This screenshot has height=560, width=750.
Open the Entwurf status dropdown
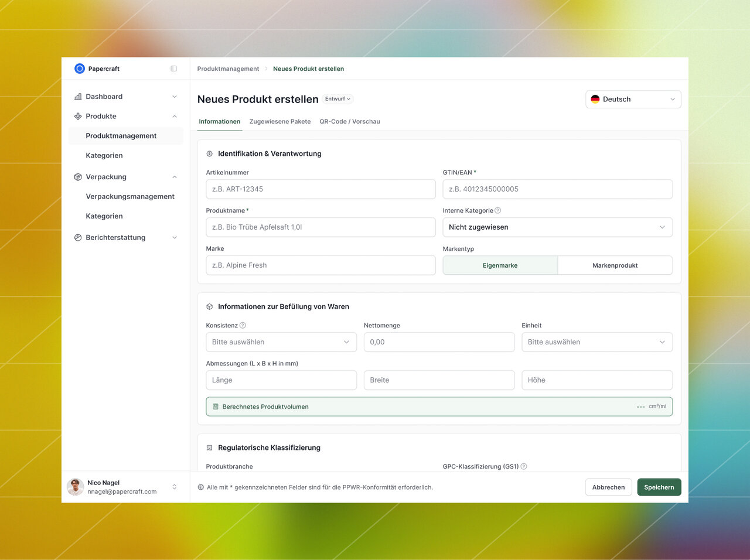338,99
